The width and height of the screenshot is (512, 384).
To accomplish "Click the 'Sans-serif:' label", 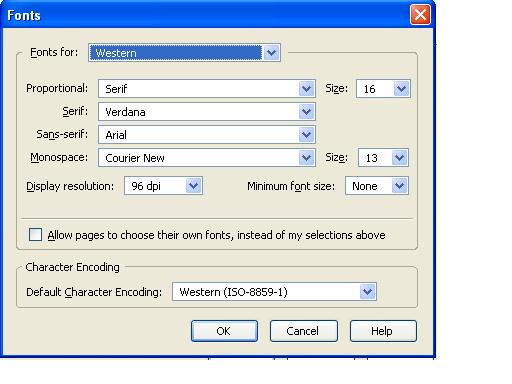I will (x=62, y=134).
